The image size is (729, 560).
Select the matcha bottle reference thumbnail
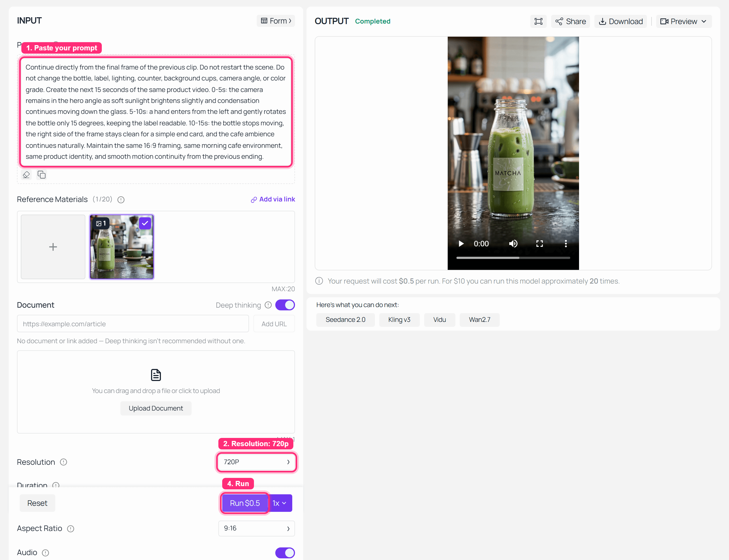tap(121, 247)
